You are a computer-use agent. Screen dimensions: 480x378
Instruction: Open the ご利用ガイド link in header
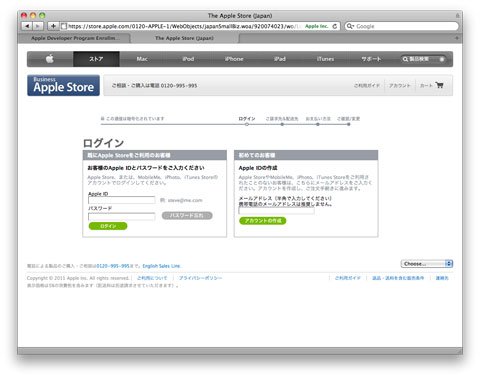point(367,86)
